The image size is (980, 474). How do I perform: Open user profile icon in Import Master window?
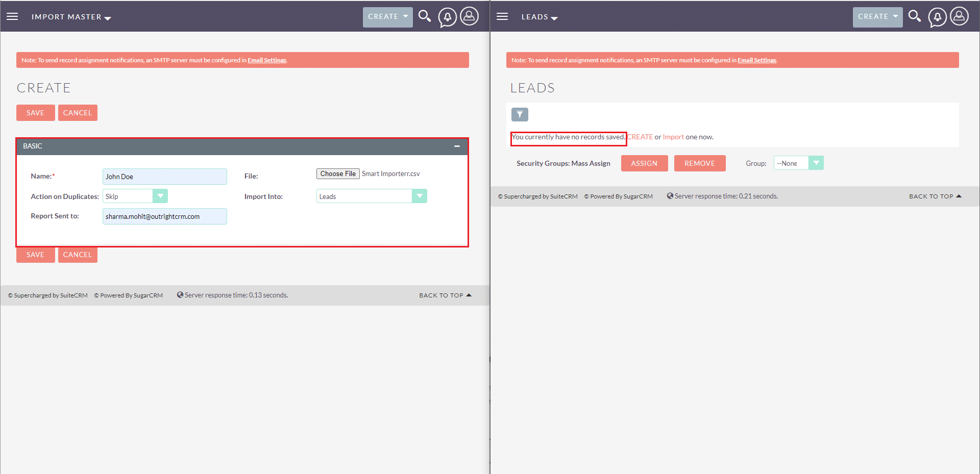click(470, 16)
